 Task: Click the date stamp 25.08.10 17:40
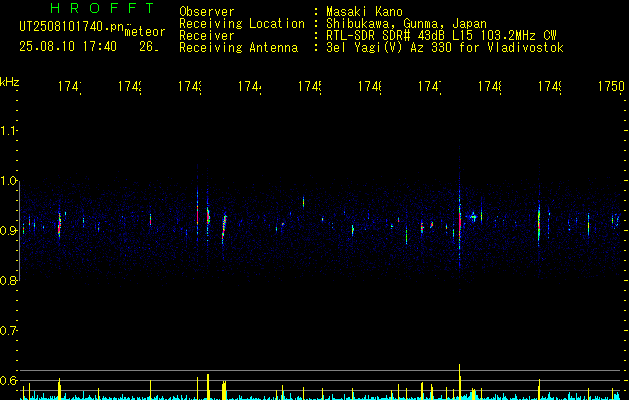point(68,47)
